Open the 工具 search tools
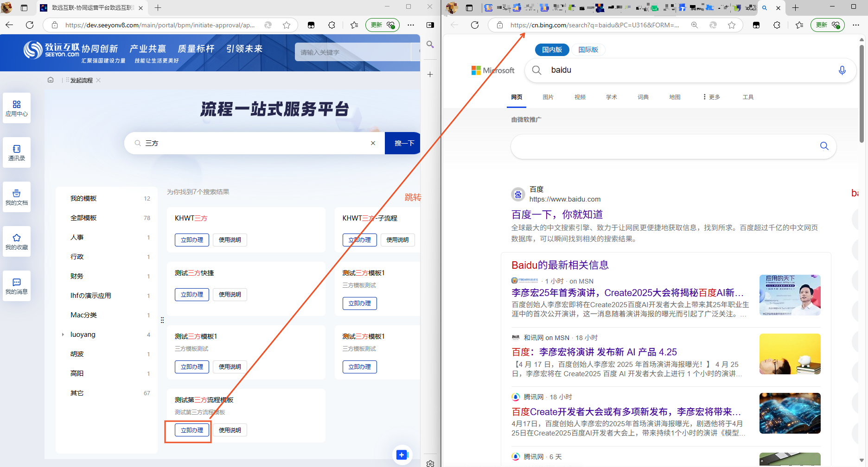The width and height of the screenshot is (868, 467). [x=748, y=97]
